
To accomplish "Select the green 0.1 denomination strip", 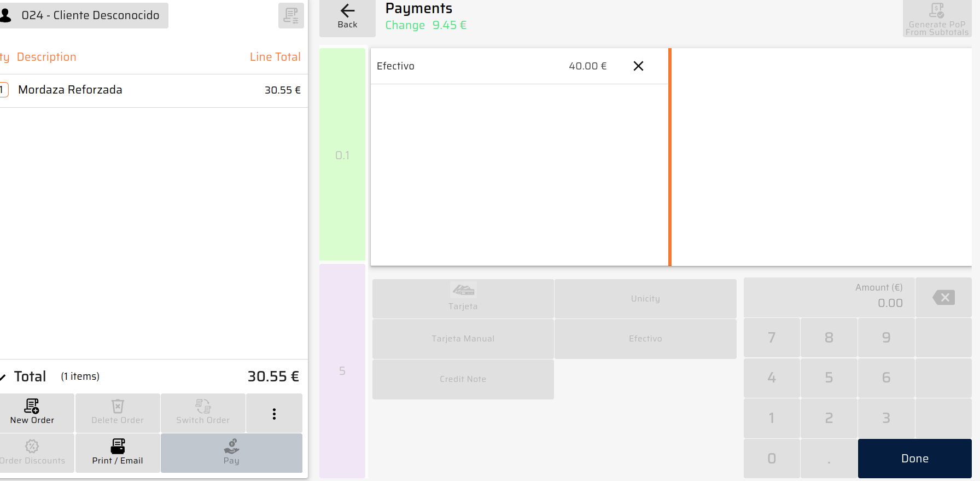I will (x=342, y=154).
